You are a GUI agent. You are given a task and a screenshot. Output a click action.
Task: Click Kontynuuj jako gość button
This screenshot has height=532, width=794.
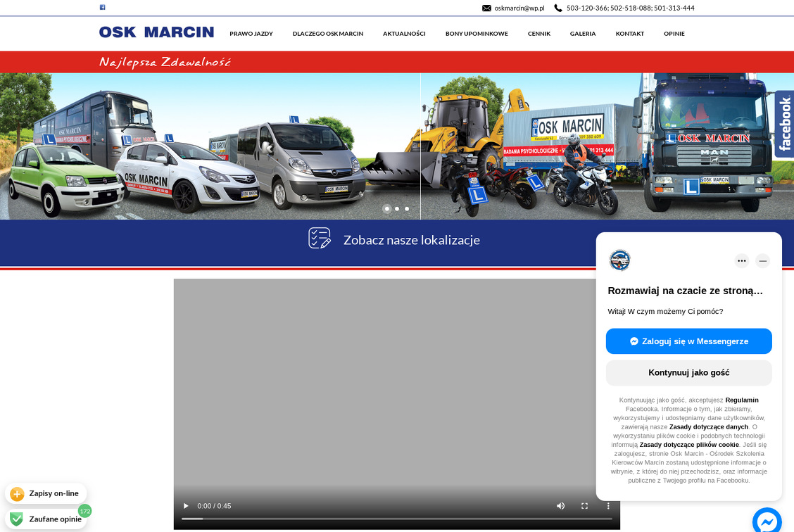688,372
